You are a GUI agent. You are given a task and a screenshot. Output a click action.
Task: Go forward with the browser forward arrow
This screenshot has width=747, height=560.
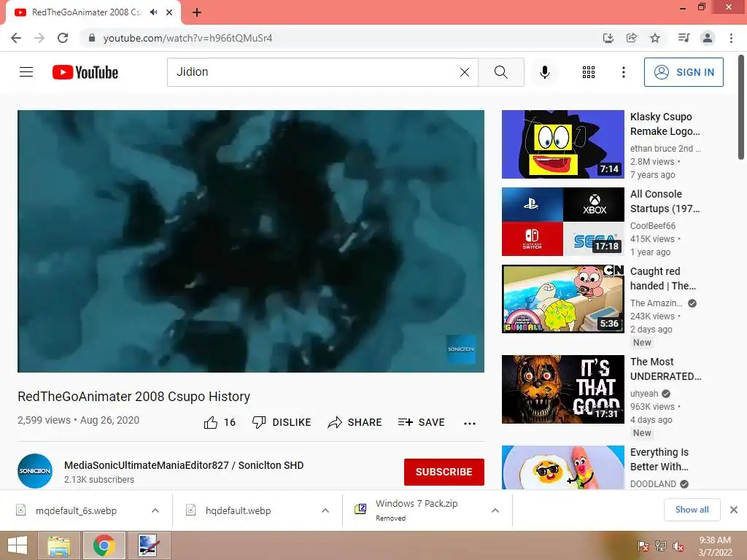pyautogui.click(x=39, y=38)
